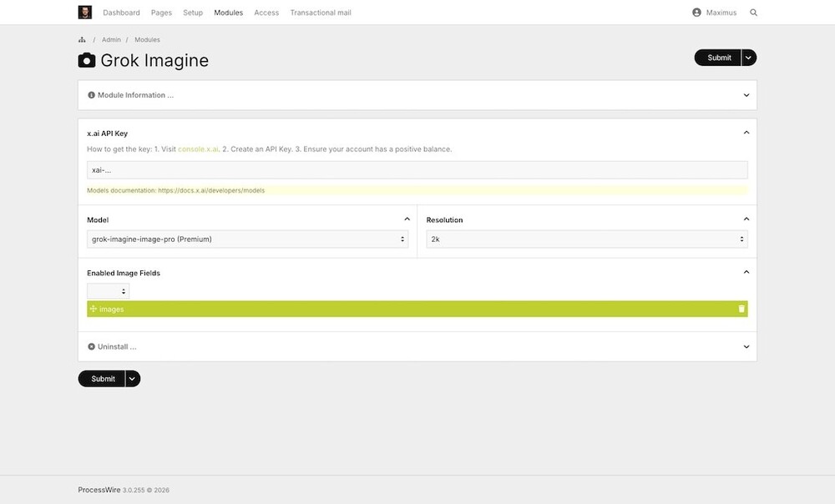This screenshot has height=504, width=835.
Task: Delete the images field with trash icon
Action: [x=741, y=309]
